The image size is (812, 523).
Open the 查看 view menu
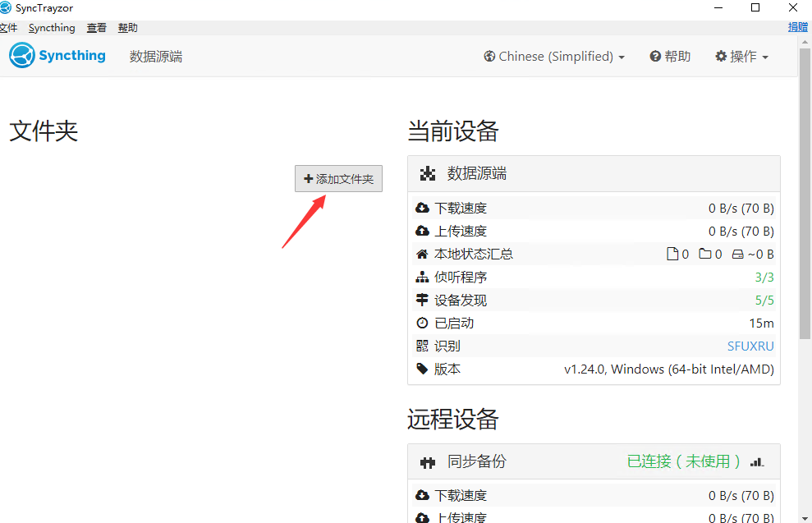pos(97,28)
